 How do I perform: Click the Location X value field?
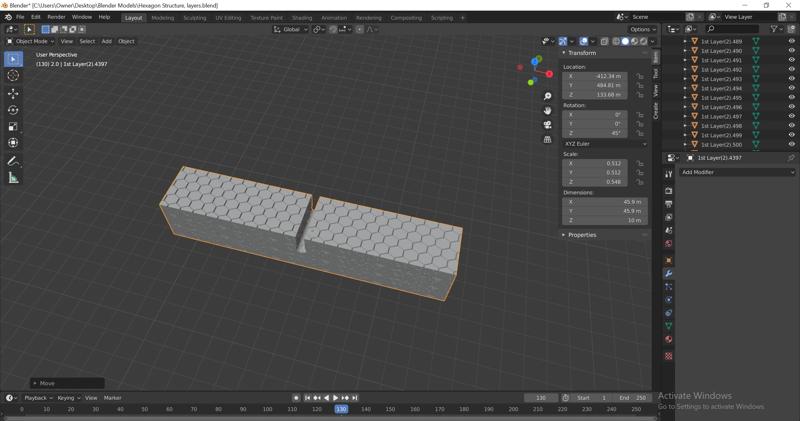[x=595, y=76]
